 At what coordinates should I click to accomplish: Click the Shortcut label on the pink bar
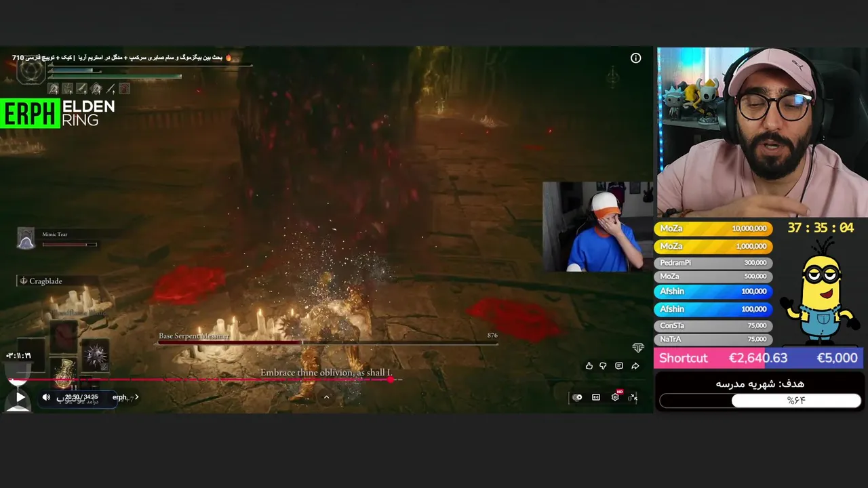pos(683,358)
